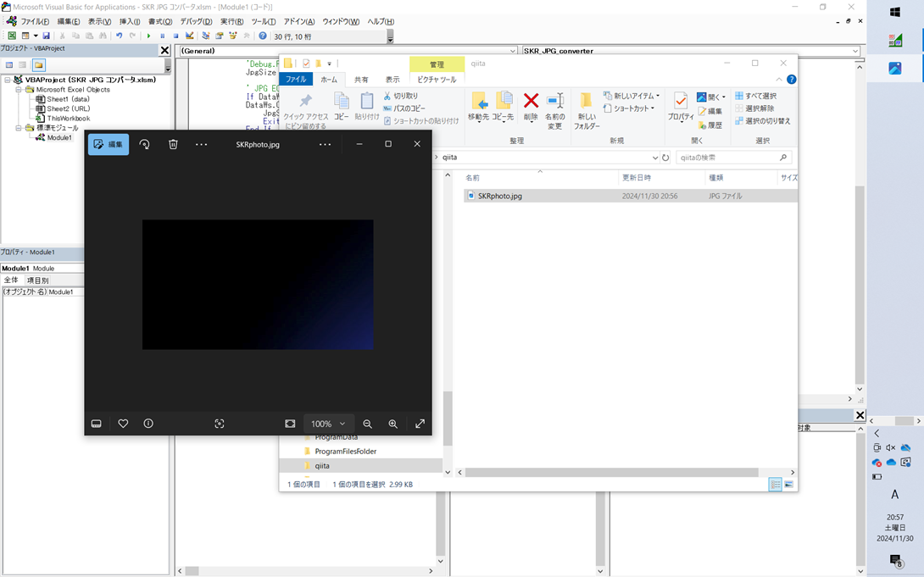Click the 削除 delete icon in Explorer ribbon
Viewport: 924px width, 577px height.
click(531, 107)
